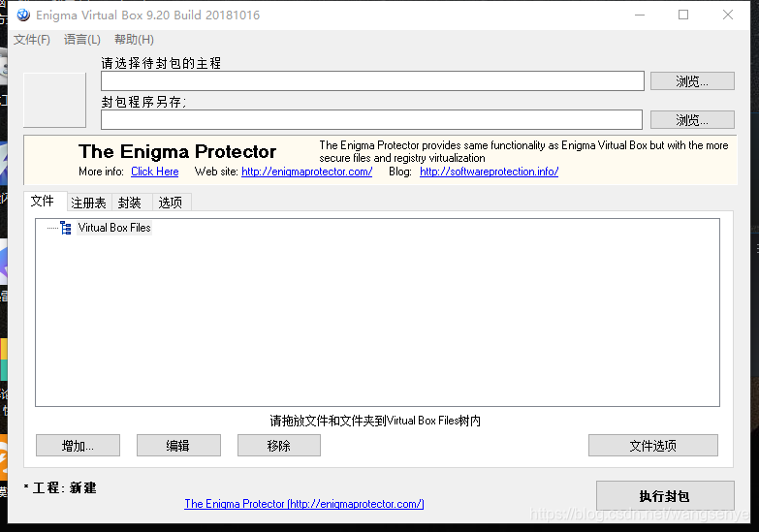Screen dimensions: 759x532
Task: Click the empty program icon preview box
Action: (x=54, y=100)
